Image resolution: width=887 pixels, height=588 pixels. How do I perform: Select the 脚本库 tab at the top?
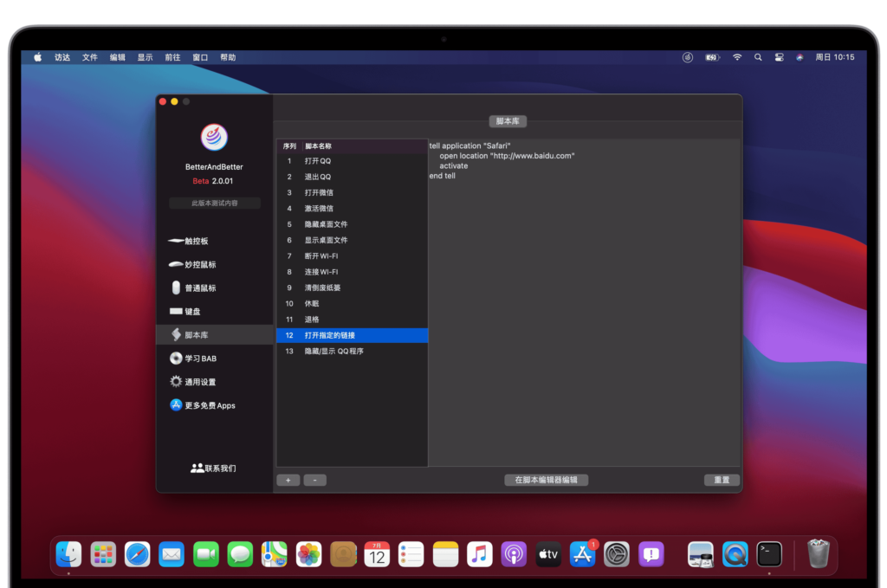[x=508, y=121]
